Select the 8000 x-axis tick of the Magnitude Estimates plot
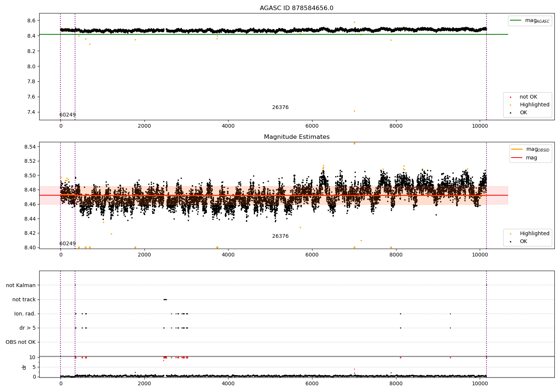 click(396, 255)
